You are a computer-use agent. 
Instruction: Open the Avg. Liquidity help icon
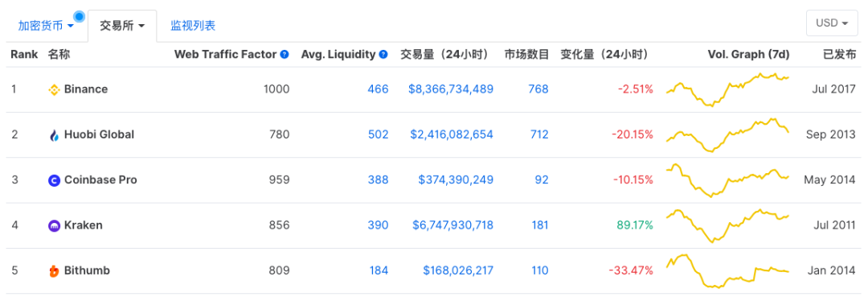[x=383, y=54]
